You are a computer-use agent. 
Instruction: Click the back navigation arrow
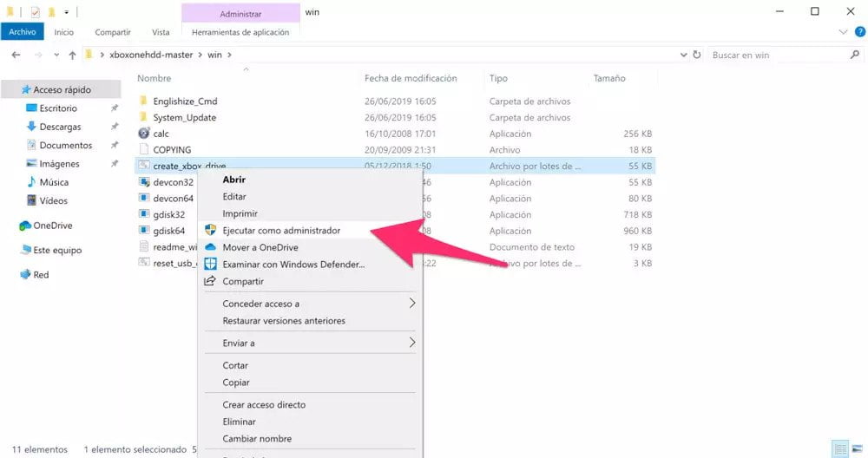[x=16, y=55]
